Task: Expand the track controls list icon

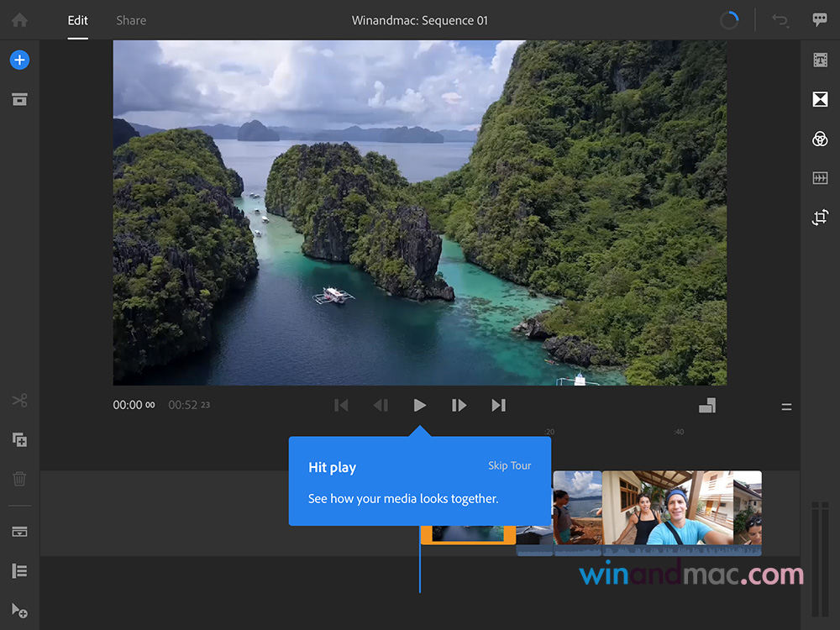Action: [x=19, y=571]
